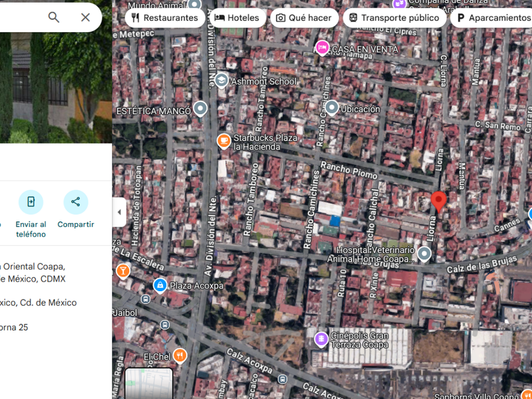Click the Sanborns Villa Coapa label
The image size is (532, 399).
coord(476,396)
